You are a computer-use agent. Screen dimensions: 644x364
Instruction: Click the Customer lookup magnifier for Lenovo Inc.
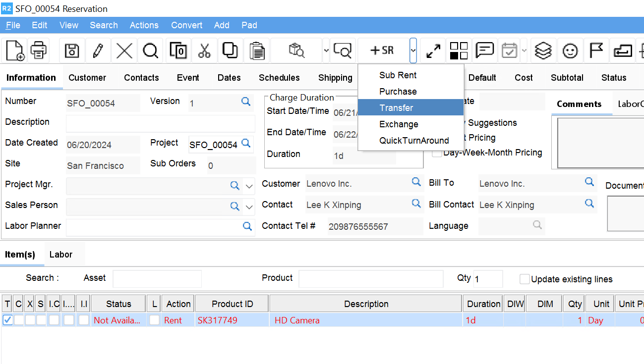point(416,182)
